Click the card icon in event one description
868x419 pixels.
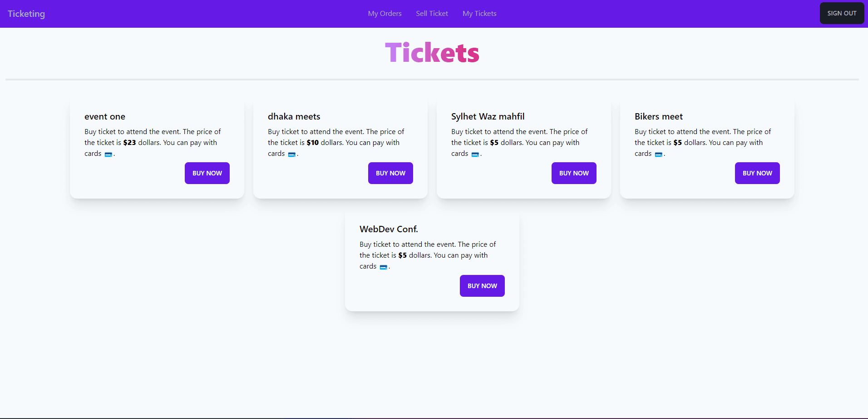click(109, 155)
